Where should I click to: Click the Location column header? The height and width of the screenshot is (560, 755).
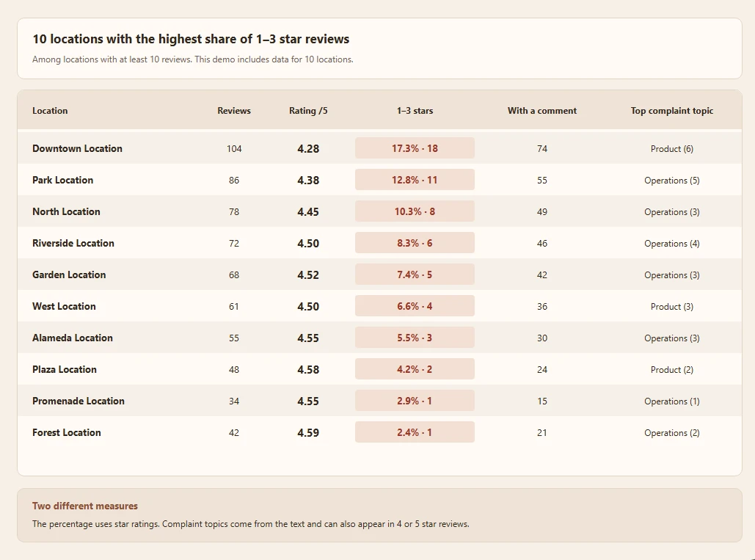50,111
